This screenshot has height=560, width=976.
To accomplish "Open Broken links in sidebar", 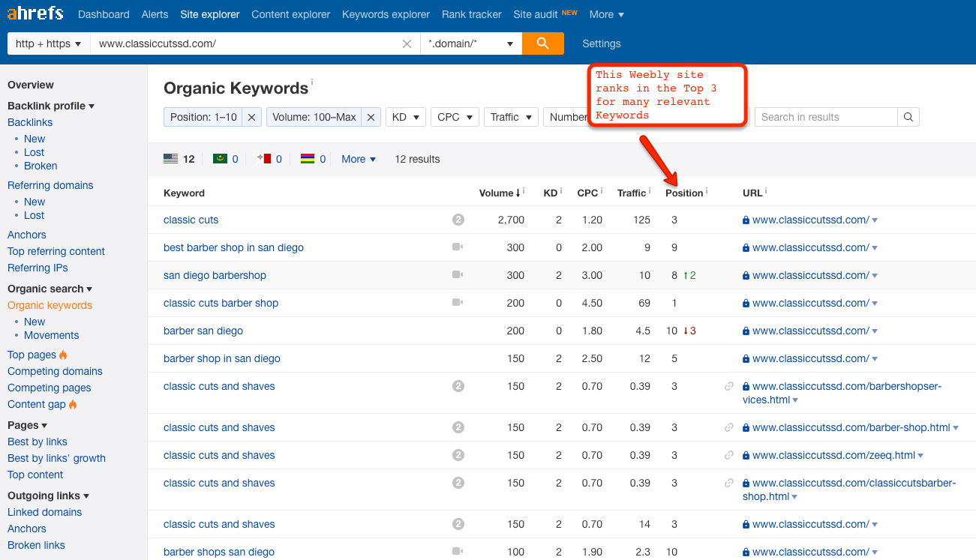I will [x=36, y=545].
